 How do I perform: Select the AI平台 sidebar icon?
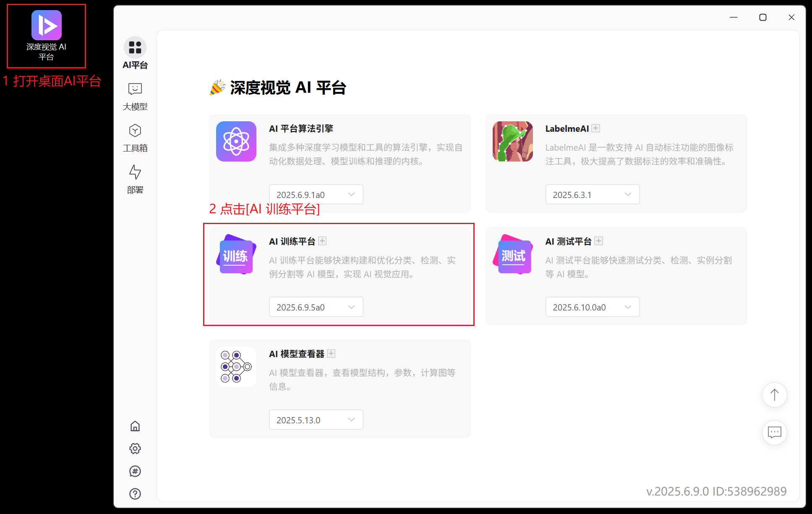click(135, 47)
